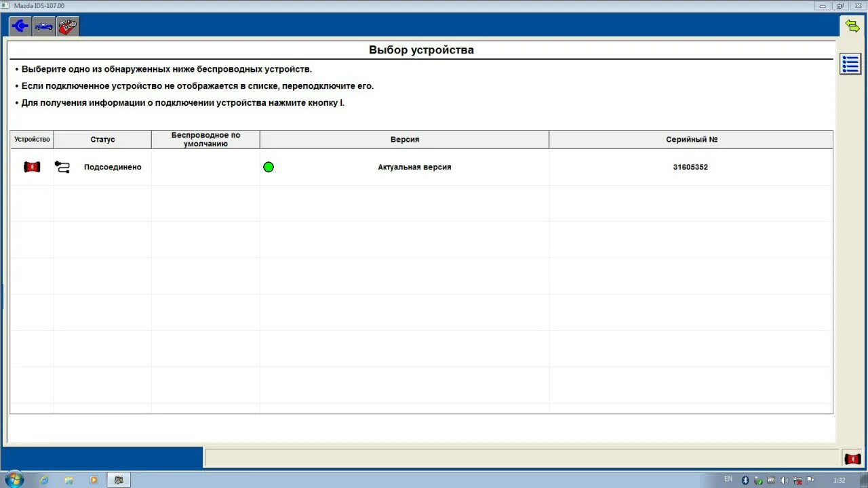Click serial number 31605352 entry
Screen dimensions: 868x488
[690, 167]
